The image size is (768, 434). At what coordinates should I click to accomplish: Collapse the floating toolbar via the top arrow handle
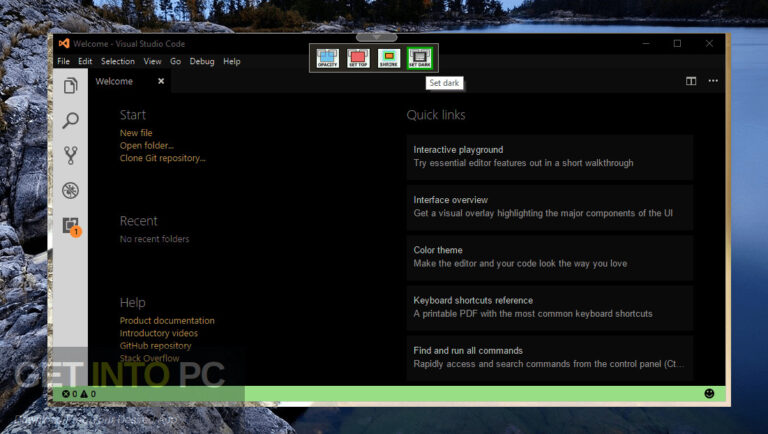point(376,37)
